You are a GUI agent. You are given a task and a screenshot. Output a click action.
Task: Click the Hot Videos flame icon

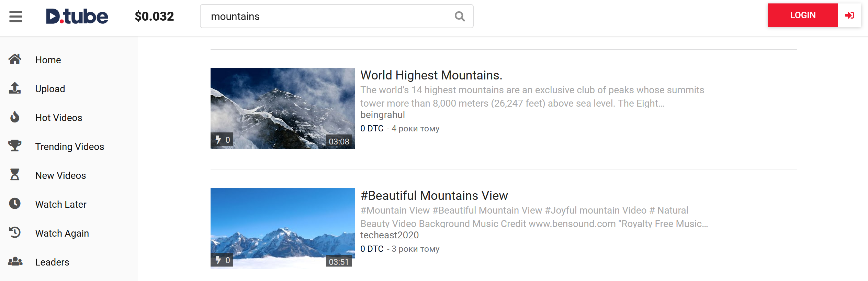pos(15,117)
